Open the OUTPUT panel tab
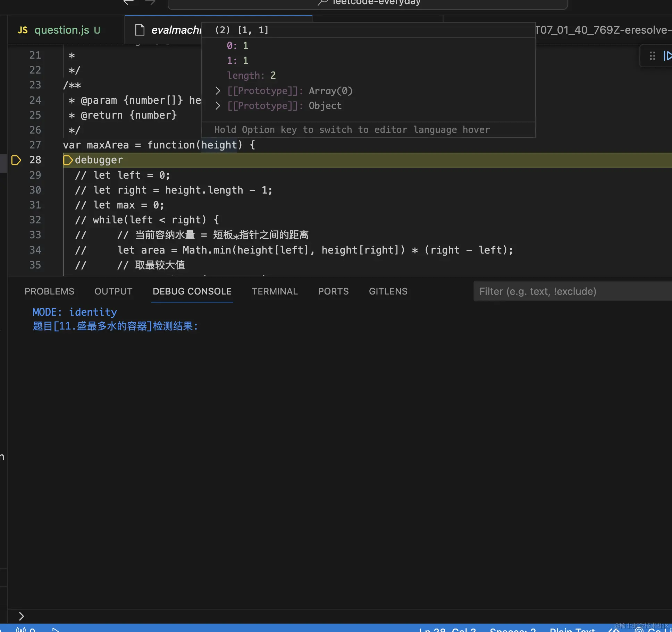The image size is (672, 632). 114,291
